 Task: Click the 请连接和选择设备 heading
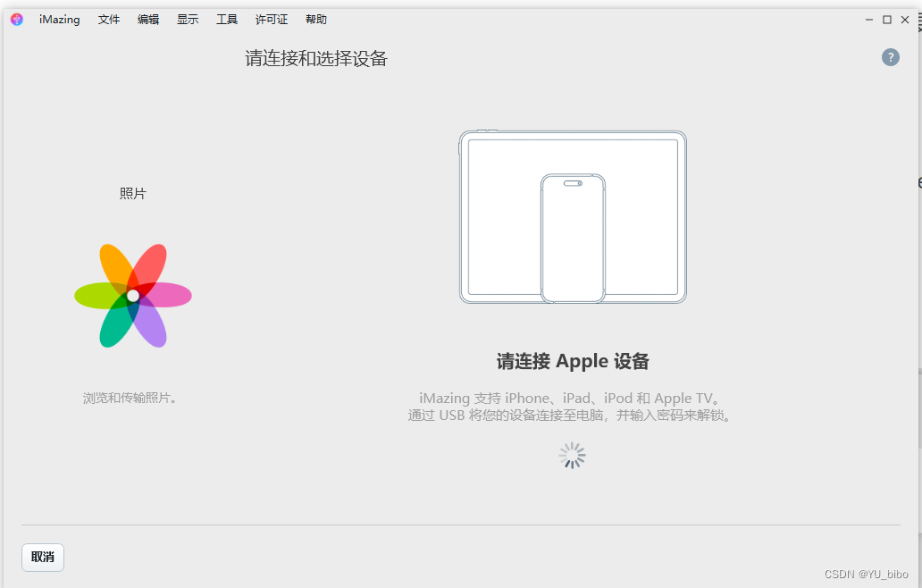point(316,58)
